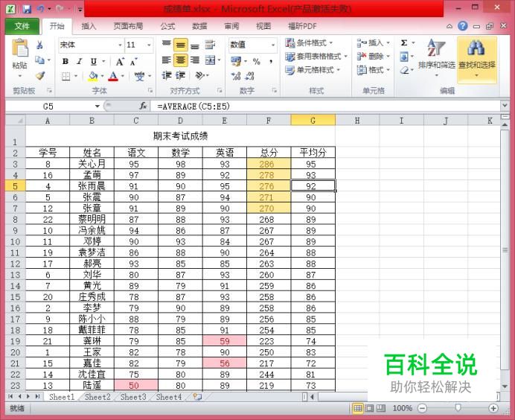Apply underline formatting
Viewport: 515px width, 420px height.
coord(94,62)
